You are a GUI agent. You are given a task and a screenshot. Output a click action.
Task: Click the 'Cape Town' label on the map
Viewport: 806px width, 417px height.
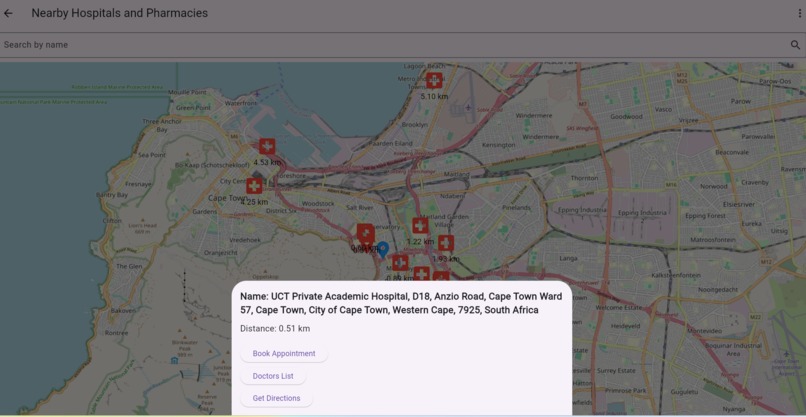coord(227,198)
